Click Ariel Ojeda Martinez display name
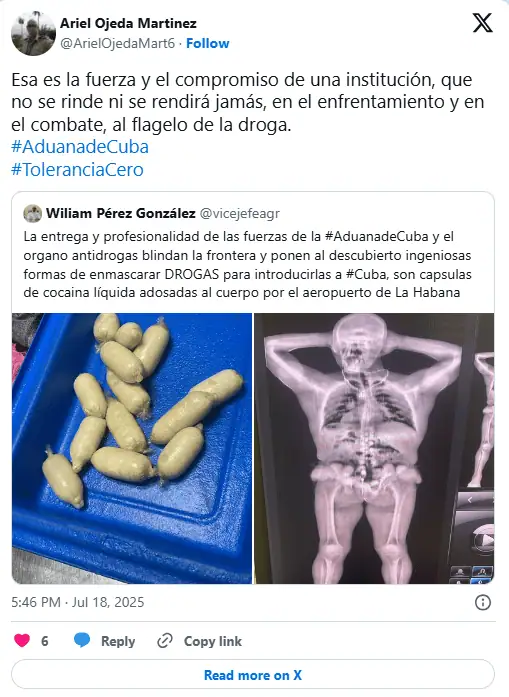Screen dimensions: 509x697 pos(128,23)
